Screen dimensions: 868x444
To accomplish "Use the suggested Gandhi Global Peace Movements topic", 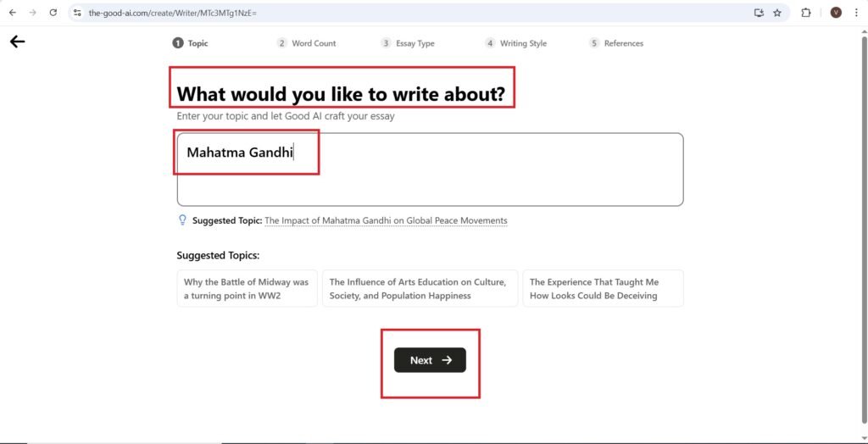I will coord(386,220).
